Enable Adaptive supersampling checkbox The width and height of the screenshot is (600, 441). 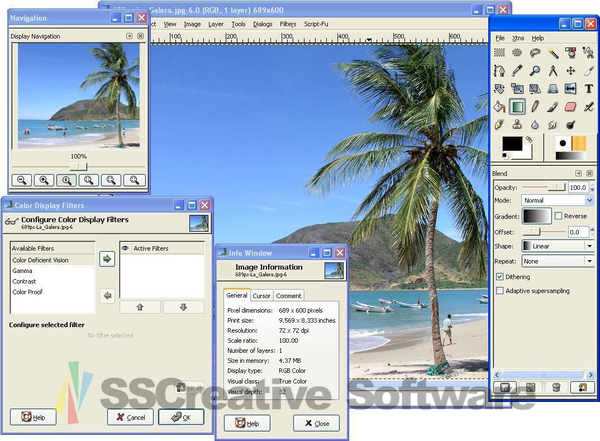click(x=500, y=291)
